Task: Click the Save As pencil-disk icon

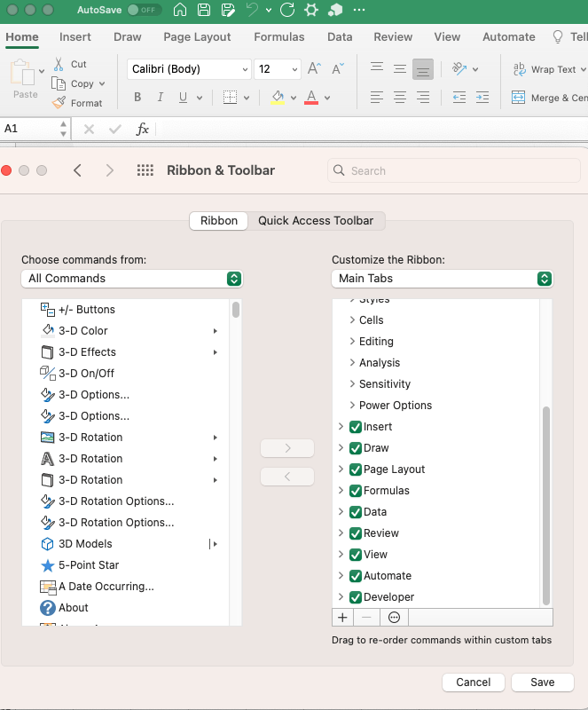Action: (x=228, y=10)
